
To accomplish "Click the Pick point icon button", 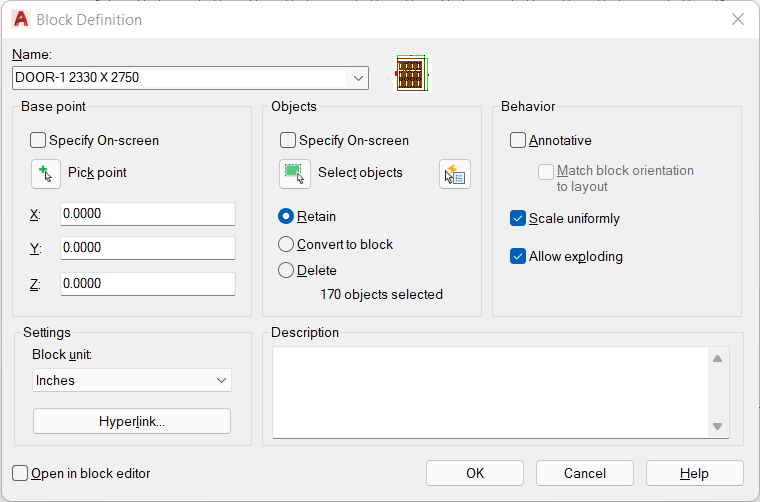I will point(46,173).
